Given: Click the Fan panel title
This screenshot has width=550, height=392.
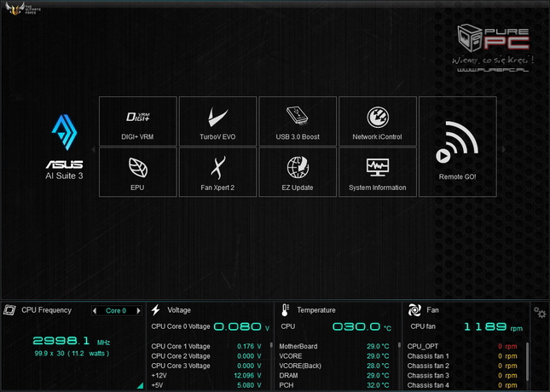Looking at the screenshot, I should click(x=432, y=310).
